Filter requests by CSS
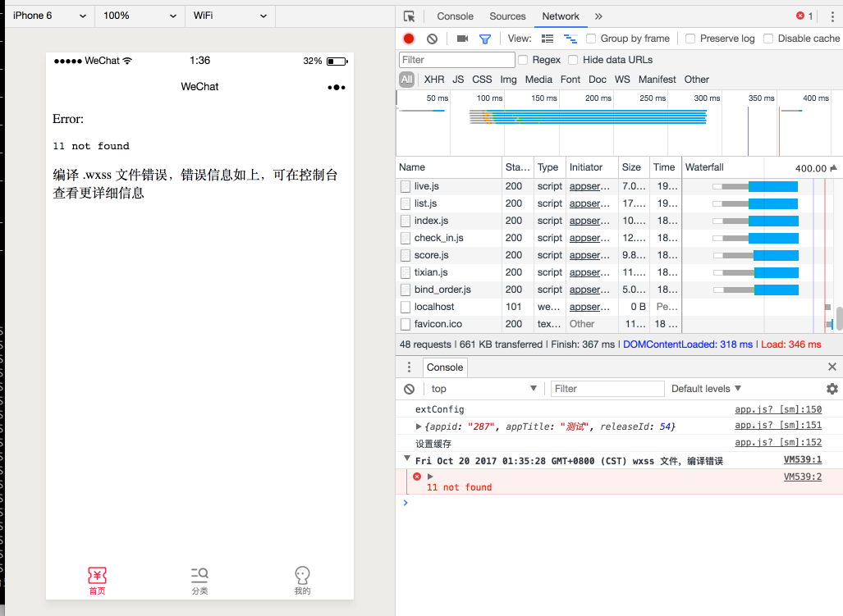This screenshot has width=843, height=616. pyautogui.click(x=482, y=80)
